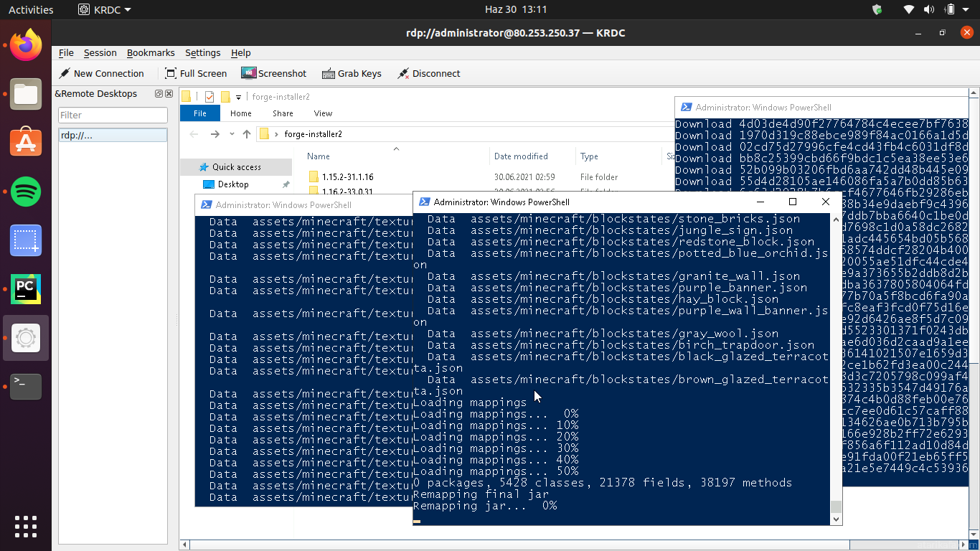Open the File menu in KRDC

click(66, 52)
